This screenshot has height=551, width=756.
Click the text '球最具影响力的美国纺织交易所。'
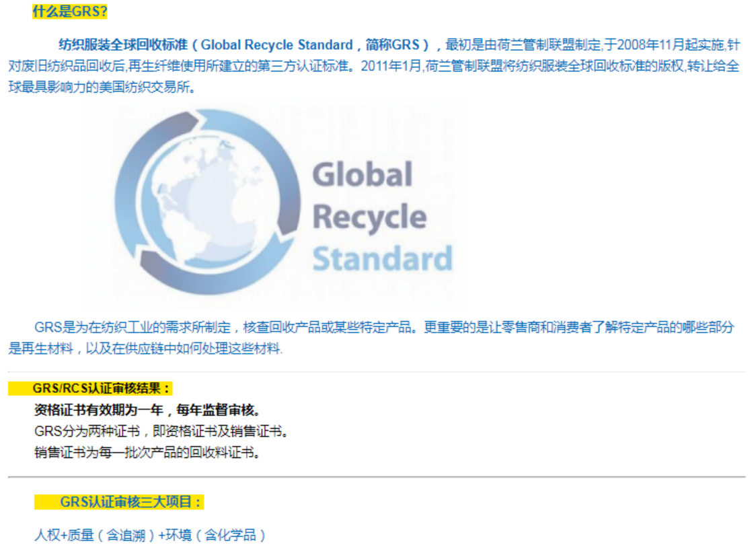click(x=102, y=87)
